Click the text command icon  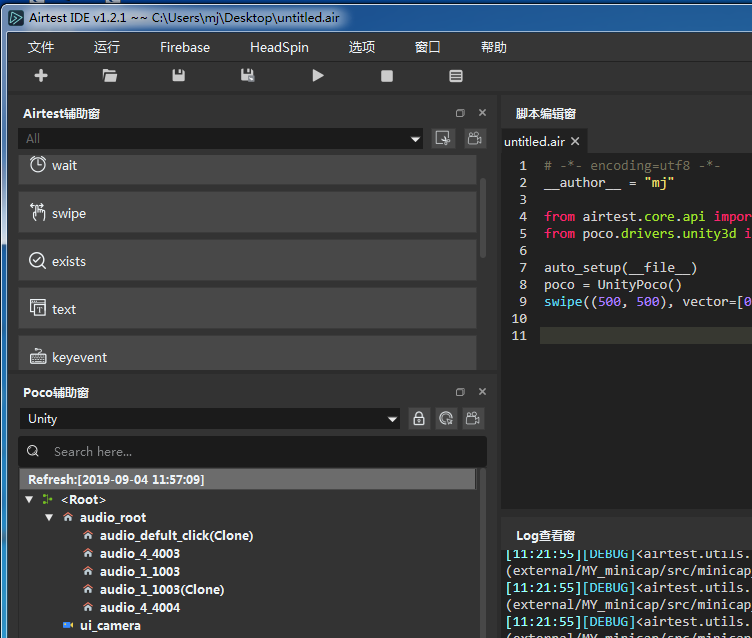coord(38,308)
